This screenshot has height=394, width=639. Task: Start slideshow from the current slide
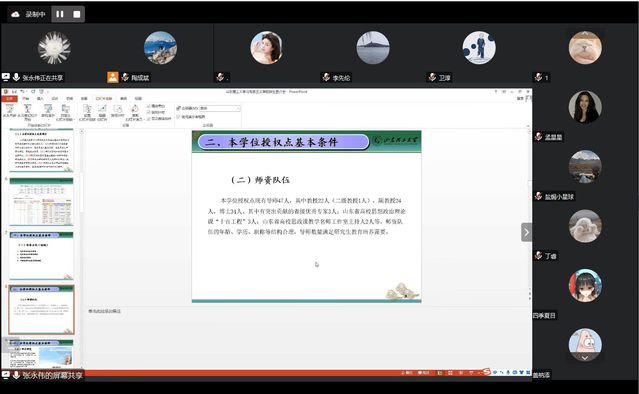click(x=27, y=111)
